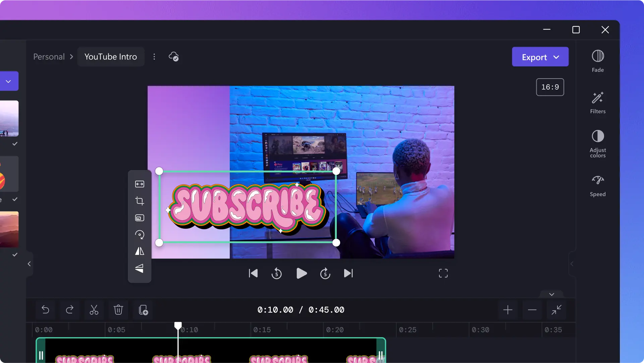
Task: Toggle the 16:9 aspect ratio dropdown
Action: pyautogui.click(x=550, y=87)
